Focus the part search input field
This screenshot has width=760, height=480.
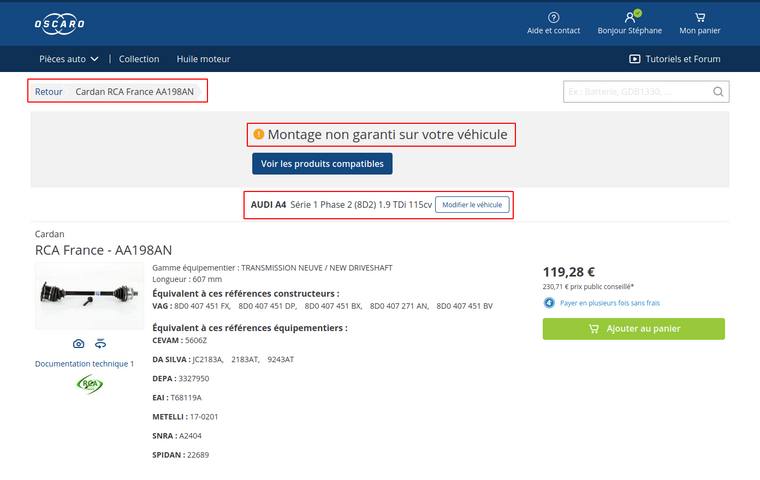click(646, 92)
